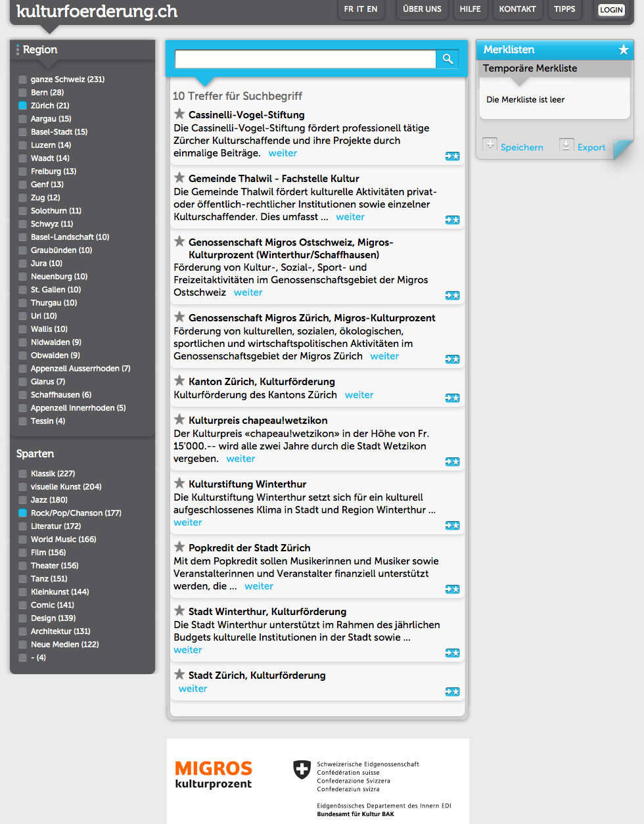Follow weiter link for Popkredit der Stadt Zürich

259,586
